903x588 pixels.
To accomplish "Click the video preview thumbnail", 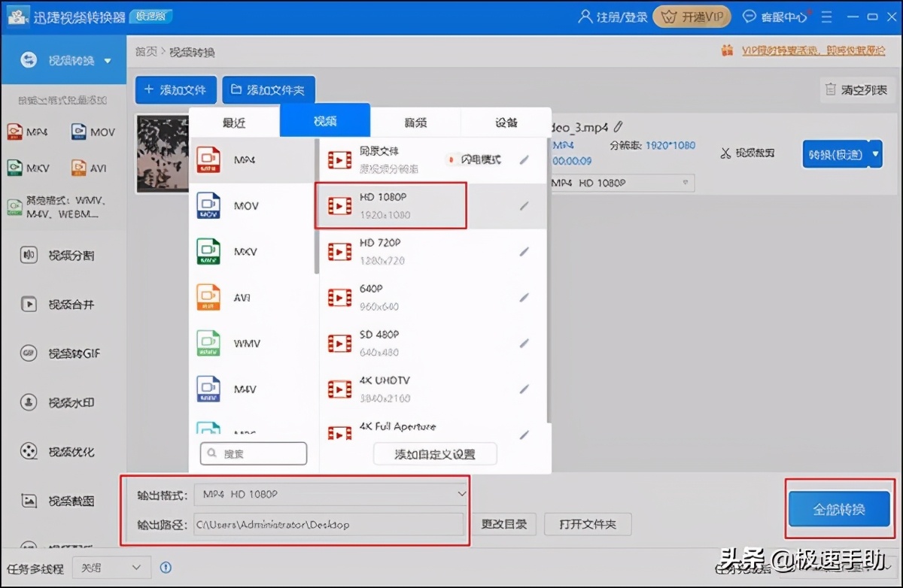I will click(162, 153).
